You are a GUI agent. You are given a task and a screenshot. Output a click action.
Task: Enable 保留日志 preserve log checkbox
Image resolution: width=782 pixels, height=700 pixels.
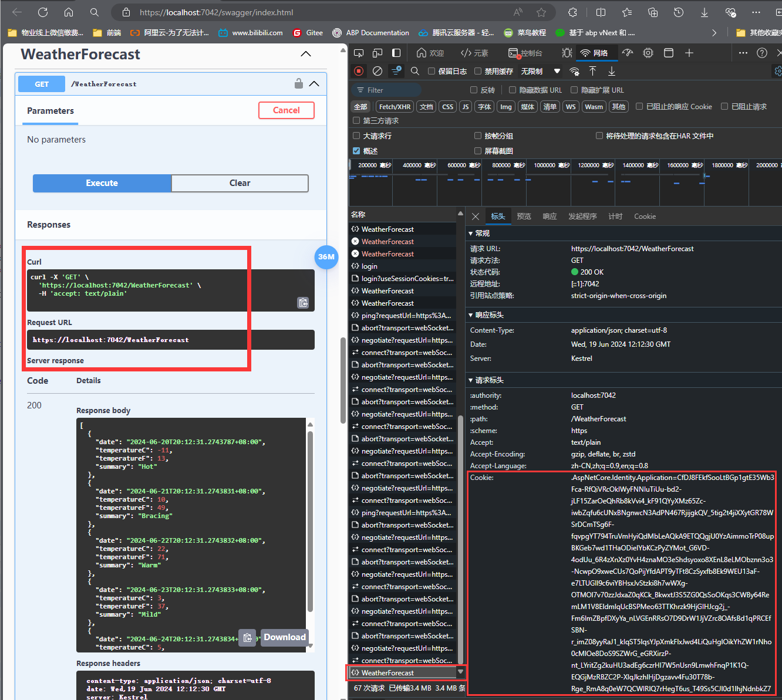432,71
